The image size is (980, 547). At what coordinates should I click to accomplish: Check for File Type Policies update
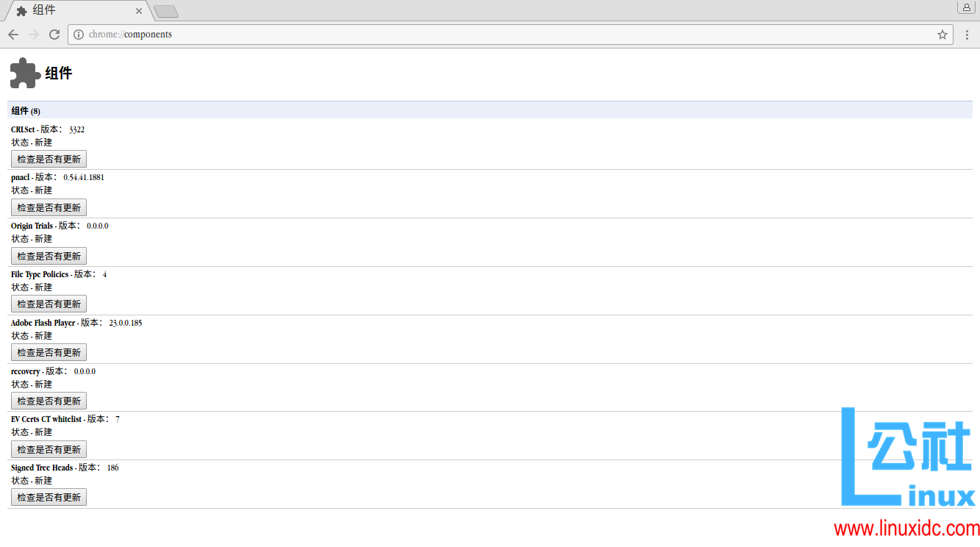(49, 304)
